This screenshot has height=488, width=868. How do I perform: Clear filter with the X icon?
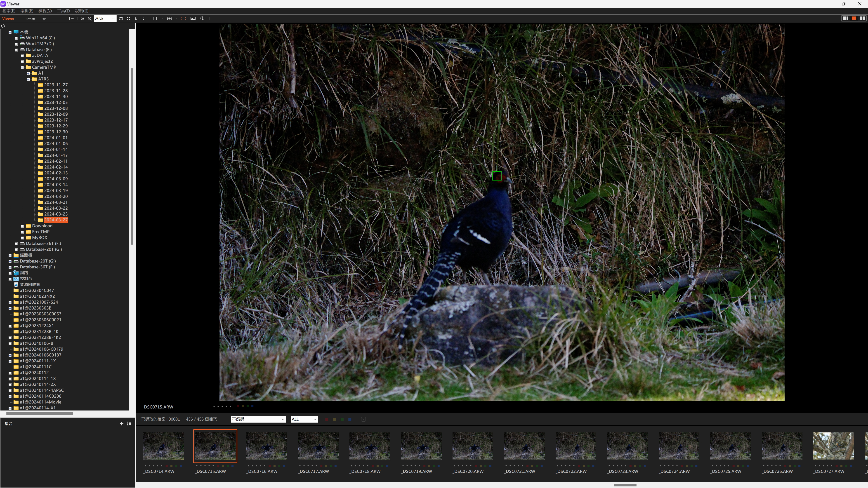tap(363, 419)
